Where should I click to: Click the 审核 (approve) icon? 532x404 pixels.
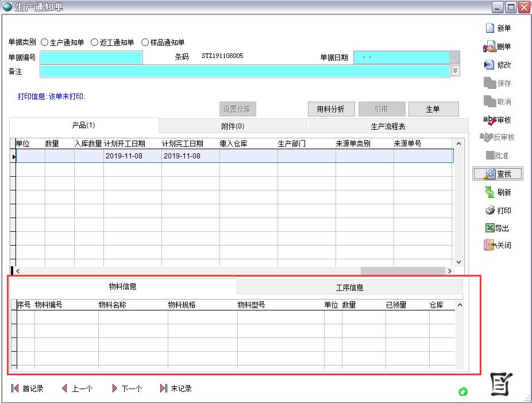pos(489,120)
